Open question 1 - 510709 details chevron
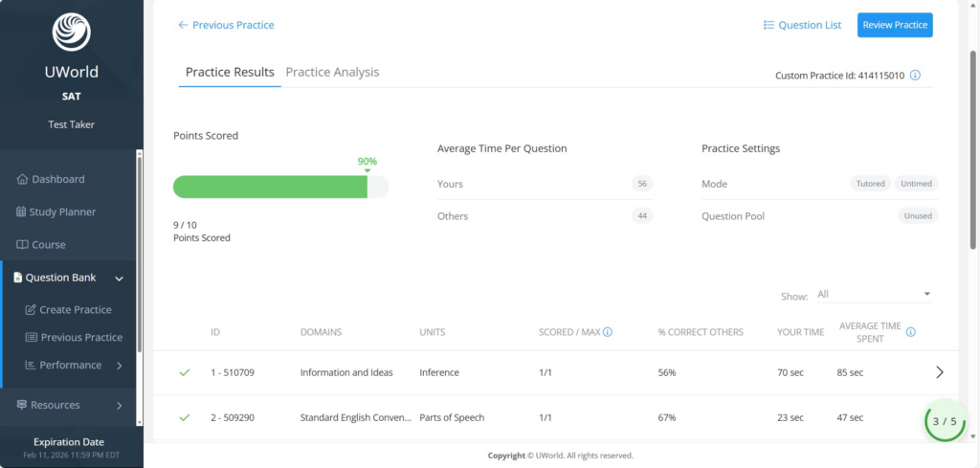 pos(940,372)
